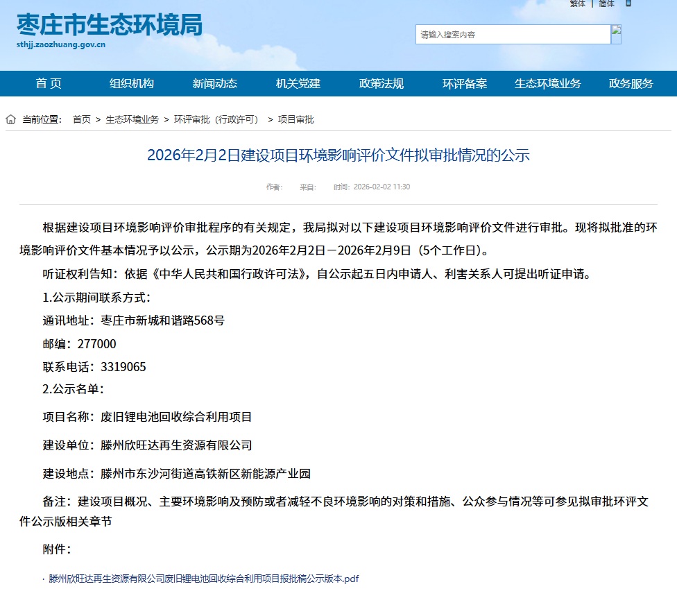This screenshot has width=677, height=616.
Task: Click the search button beside the search box
Action: (x=615, y=33)
